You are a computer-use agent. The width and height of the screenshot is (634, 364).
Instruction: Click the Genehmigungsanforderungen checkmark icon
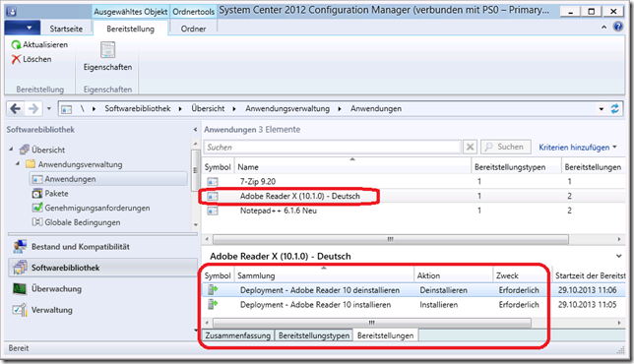(x=37, y=208)
